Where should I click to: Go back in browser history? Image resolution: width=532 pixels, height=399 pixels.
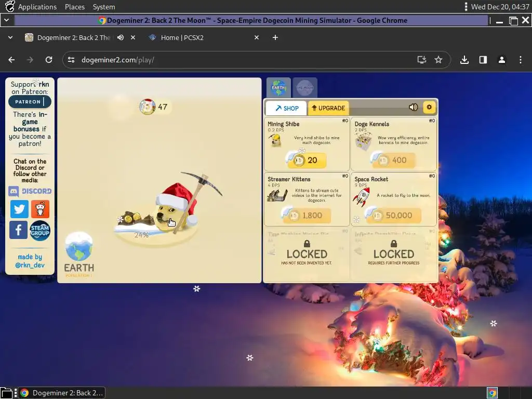click(11, 60)
